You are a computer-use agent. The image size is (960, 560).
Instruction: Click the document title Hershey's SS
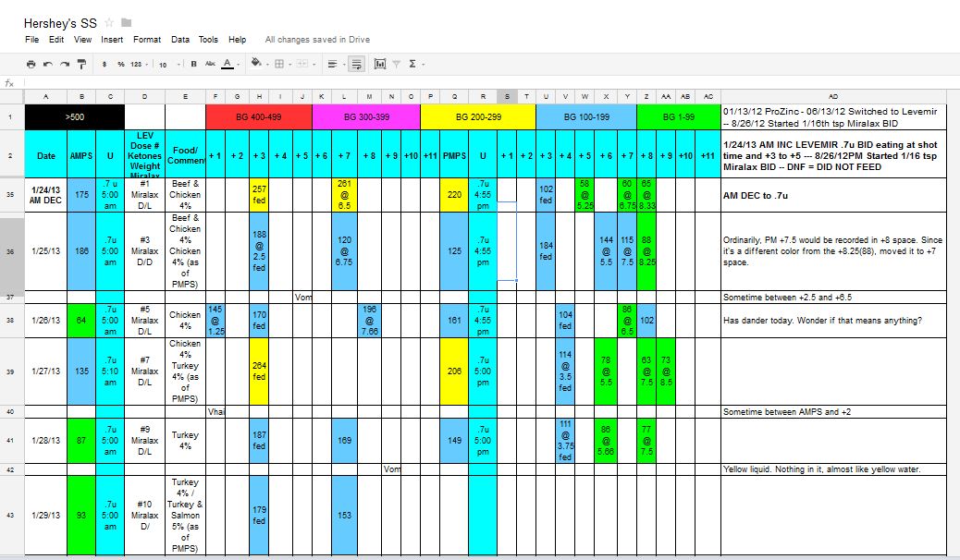(61, 22)
